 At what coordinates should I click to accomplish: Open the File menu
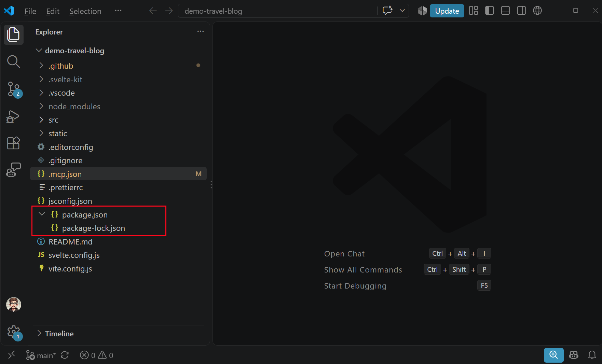(x=30, y=11)
